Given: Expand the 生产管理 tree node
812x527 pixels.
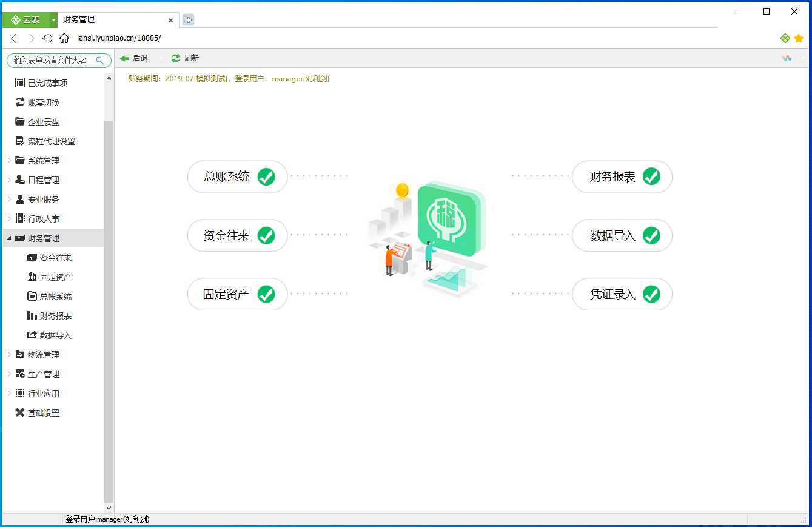Looking at the screenshot, I should (9, 374).
